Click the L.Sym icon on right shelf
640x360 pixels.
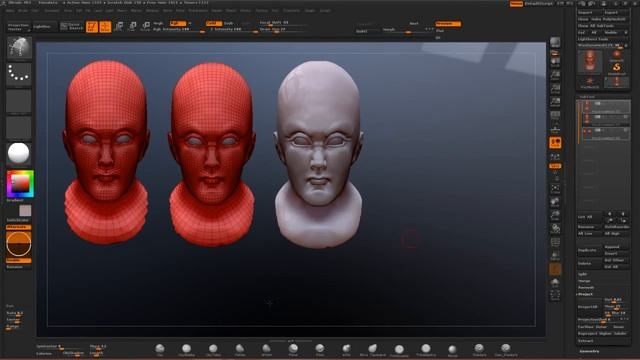(555, 157)
